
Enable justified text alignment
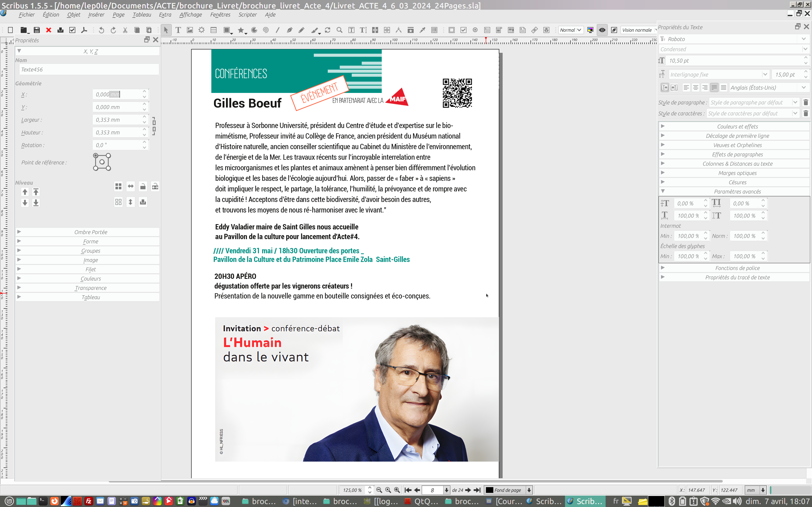(714, 87)
